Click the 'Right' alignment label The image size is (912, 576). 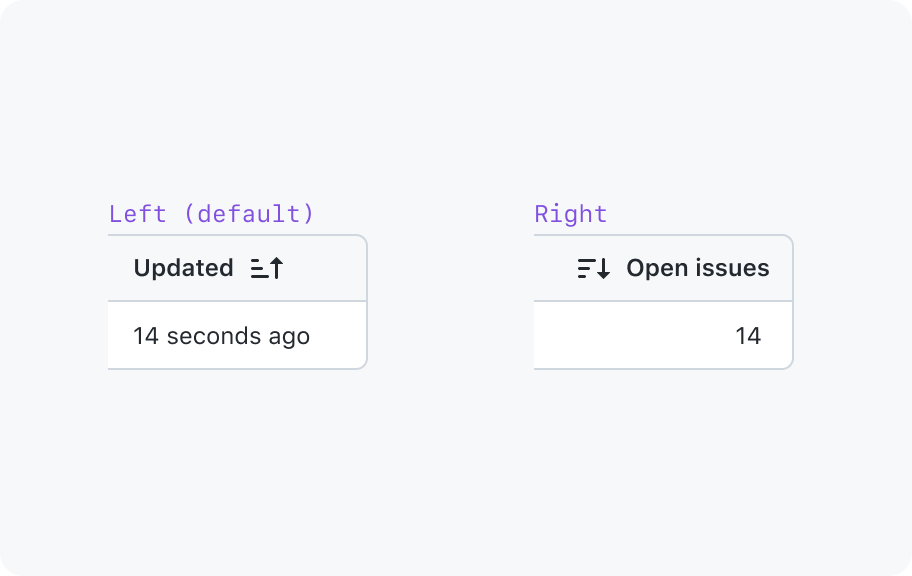571,214
